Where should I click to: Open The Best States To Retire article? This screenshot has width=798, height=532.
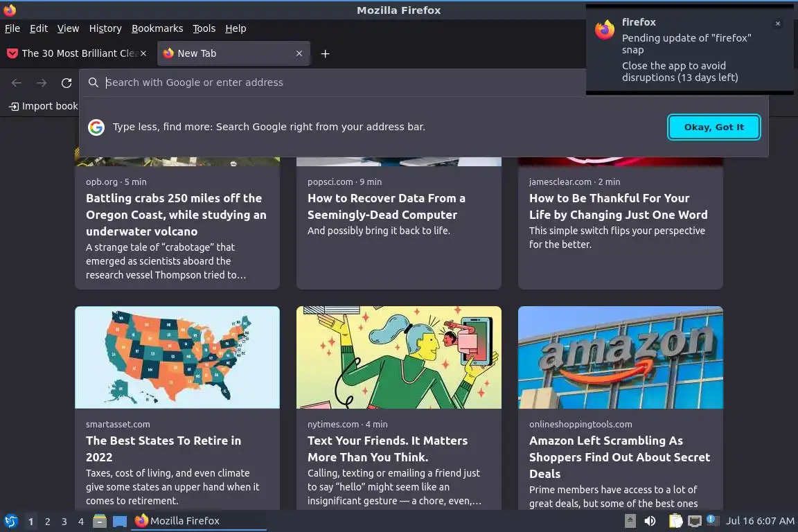click(x=163, y=449)
